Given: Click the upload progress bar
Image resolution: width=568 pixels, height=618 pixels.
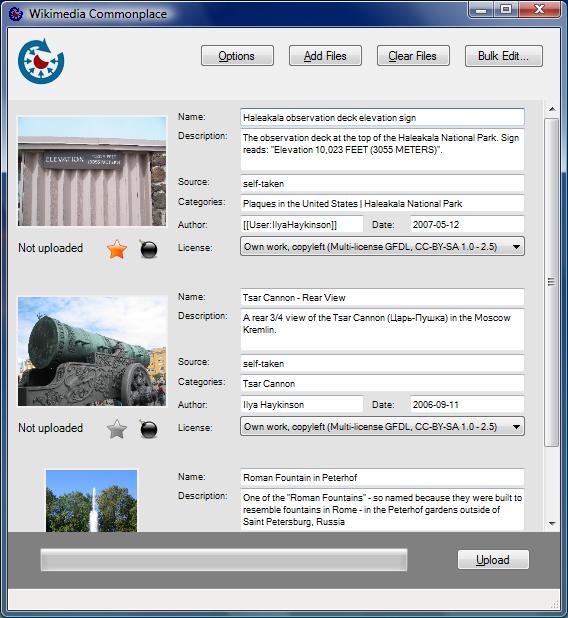Looking at the screenshot, I should coord(224,560).
